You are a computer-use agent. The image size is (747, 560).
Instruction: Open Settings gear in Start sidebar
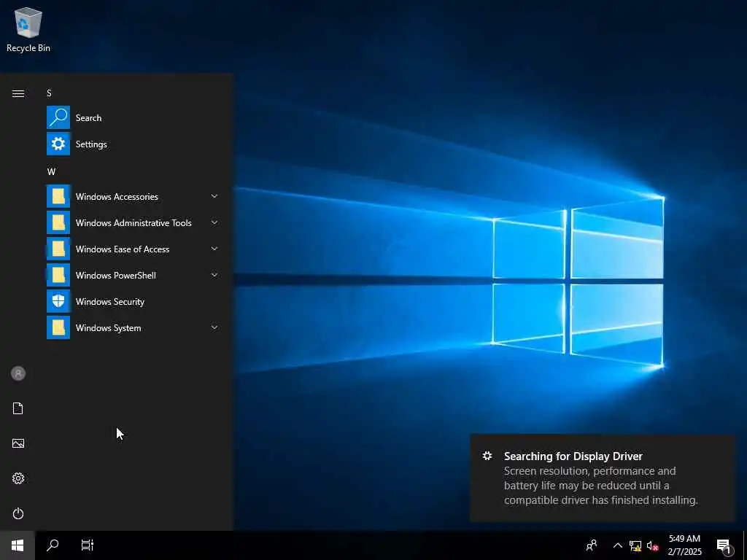18,478
